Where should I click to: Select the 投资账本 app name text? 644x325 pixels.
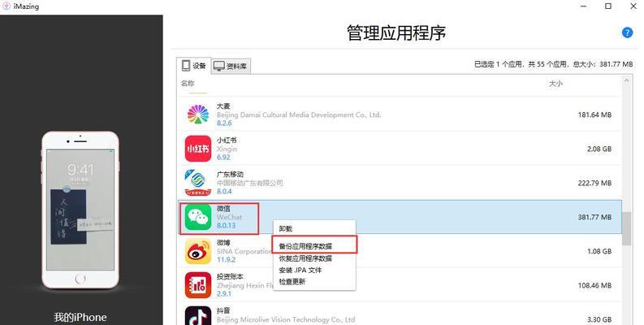point(230,276)
